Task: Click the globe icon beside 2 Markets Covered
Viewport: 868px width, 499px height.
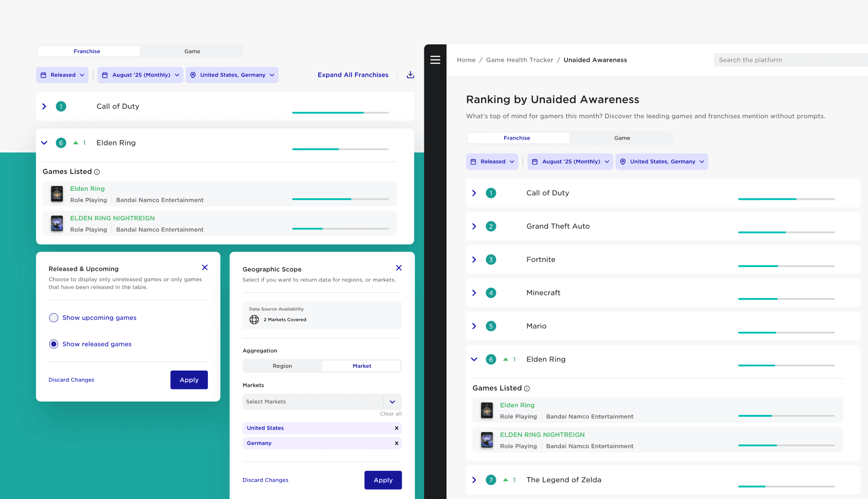Action: (x=254, y=320)
